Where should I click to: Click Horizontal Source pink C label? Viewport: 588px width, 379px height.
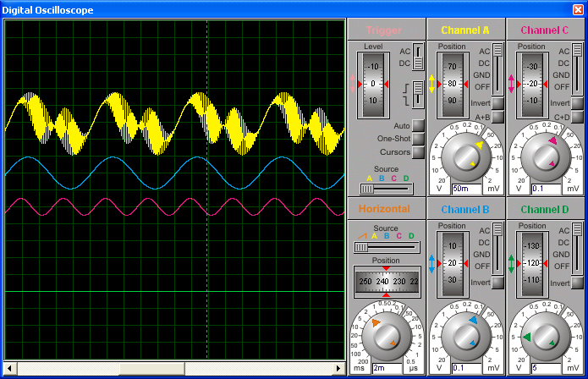point(399,236)
